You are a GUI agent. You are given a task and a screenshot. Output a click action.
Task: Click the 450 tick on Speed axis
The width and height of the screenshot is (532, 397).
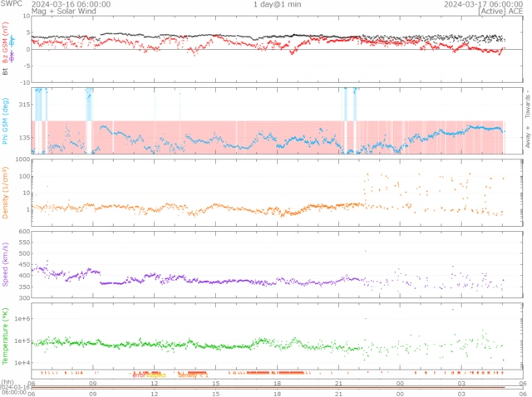click(x=24, y=264)
